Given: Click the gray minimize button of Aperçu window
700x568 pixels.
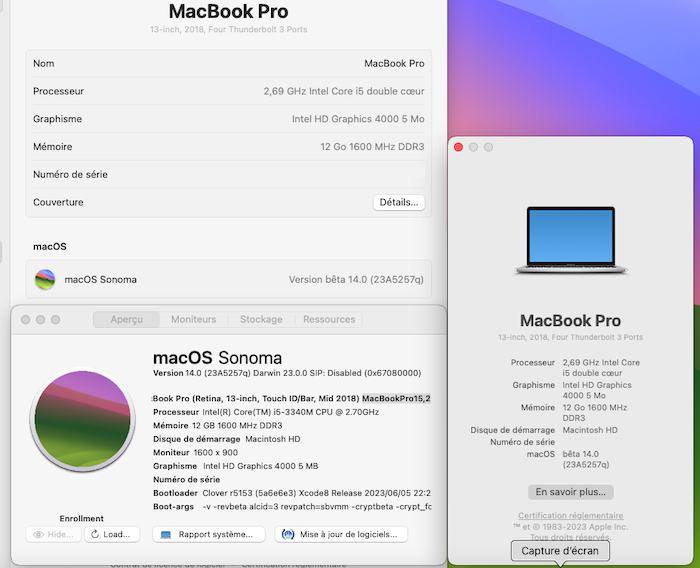Looking at the screenshot, I should click(x=41, y=320).
